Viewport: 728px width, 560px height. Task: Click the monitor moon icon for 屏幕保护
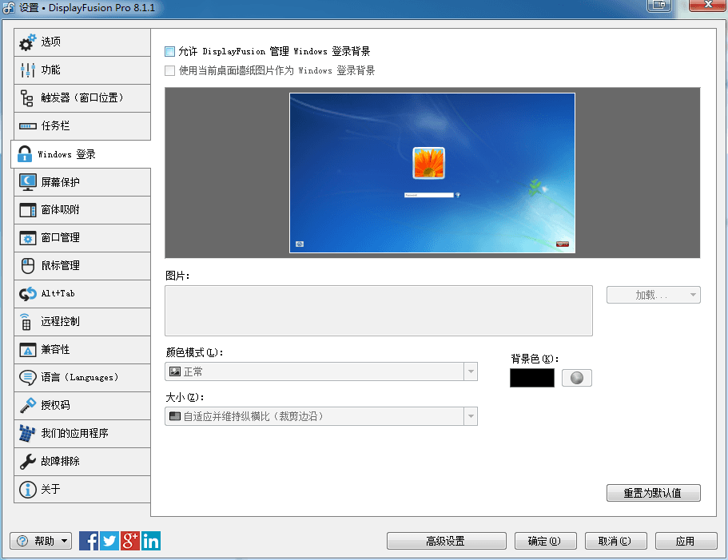[27, 182]
